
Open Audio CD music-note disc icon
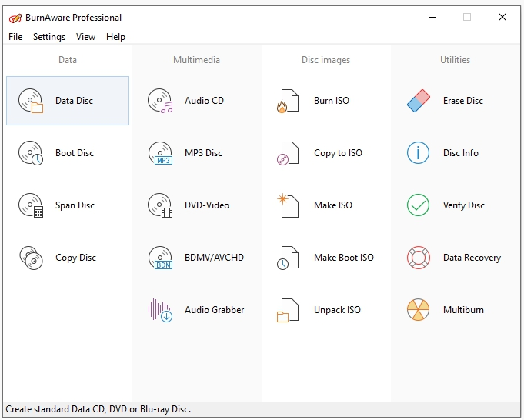160,101
